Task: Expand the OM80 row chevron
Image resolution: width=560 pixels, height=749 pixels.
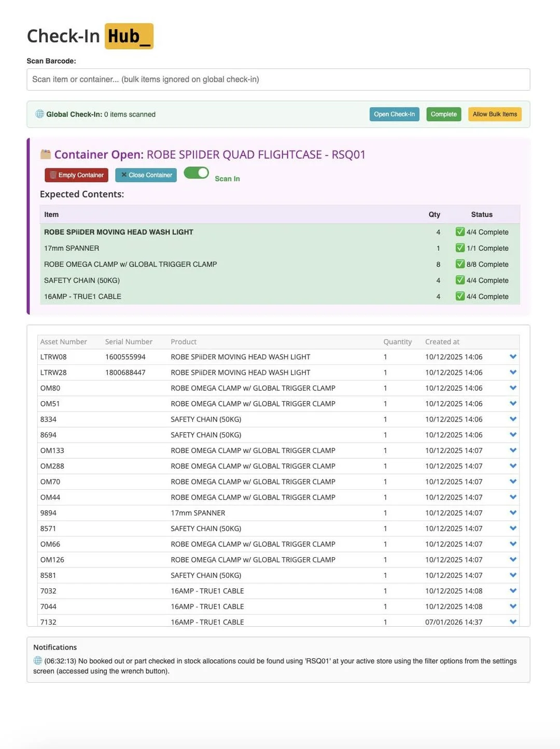Action: click(513, 388)
